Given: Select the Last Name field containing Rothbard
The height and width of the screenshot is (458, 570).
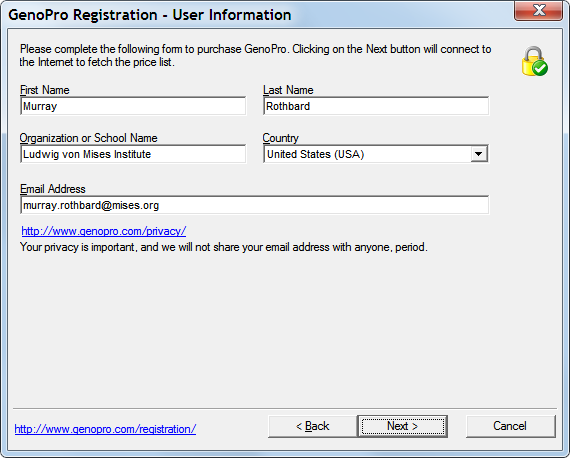Looking at the screenshot, I should (376, 106).
